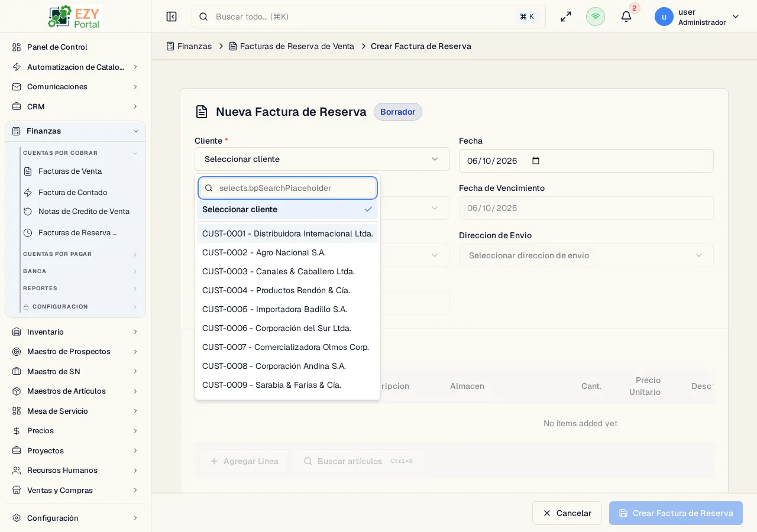
Task: Choose CUST-0009 Sarabia & Farías & Cía.
Action: [x=287, y=385]
